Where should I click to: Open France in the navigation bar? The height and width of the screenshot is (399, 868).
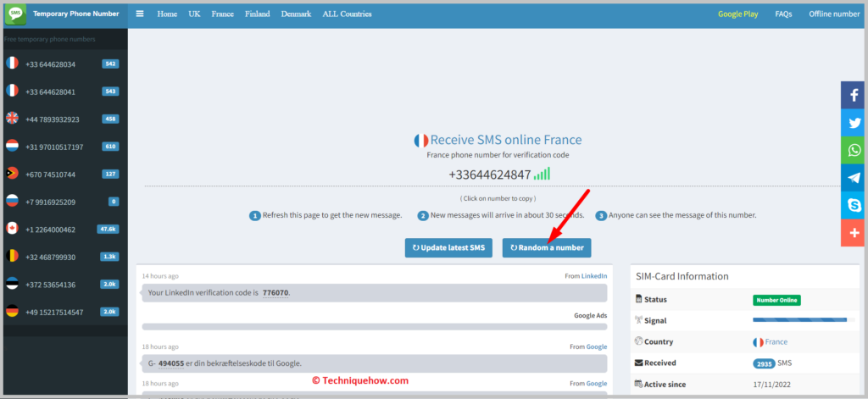pyautogui.click(x=223, y=14)
